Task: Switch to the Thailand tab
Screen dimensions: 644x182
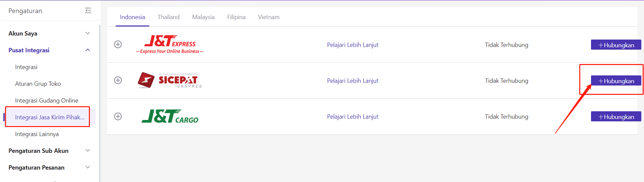Action: 168,17
